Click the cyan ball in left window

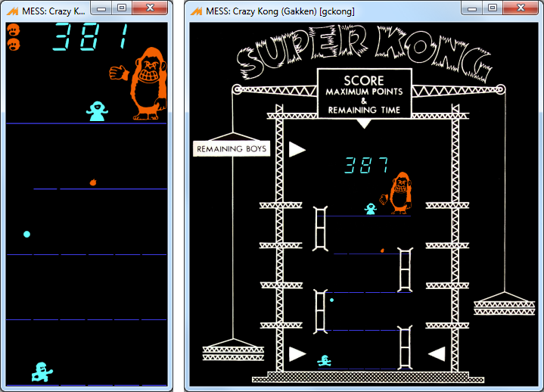[x=26, y=234]
